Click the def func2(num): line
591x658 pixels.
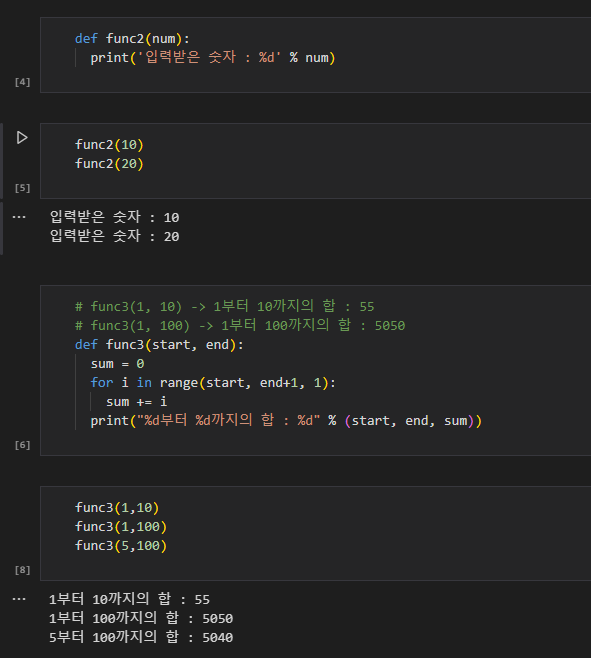coord(132,39)
